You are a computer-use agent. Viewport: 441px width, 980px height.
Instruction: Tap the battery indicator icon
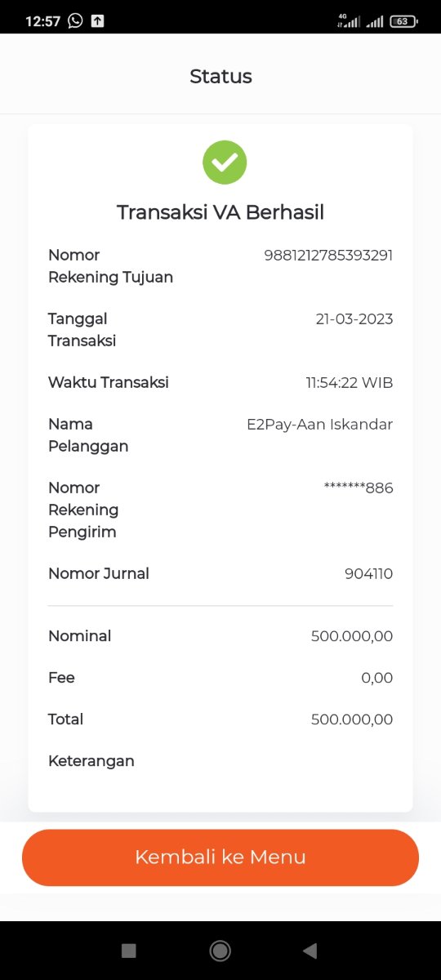tap(403, 21)
